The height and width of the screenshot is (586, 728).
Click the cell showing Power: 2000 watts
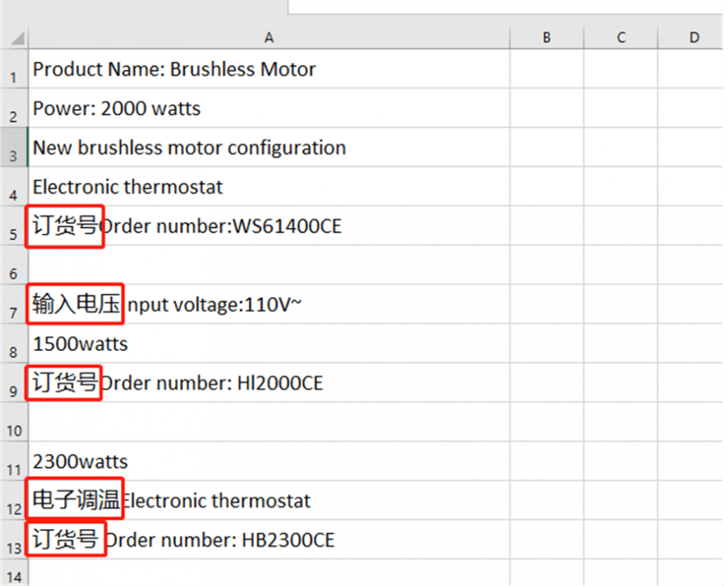tap(269, 108)
